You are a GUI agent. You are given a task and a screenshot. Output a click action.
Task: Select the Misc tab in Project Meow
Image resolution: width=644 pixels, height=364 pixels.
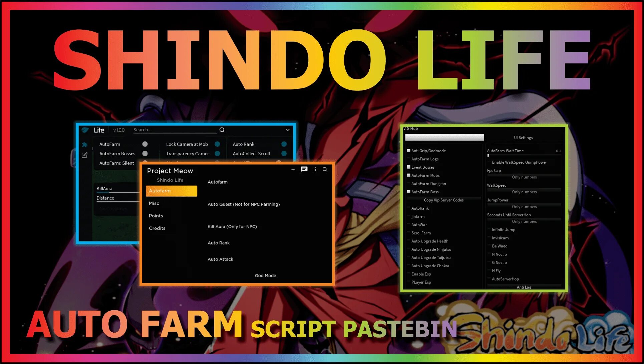pyautogui.click(x=153, y=203)
